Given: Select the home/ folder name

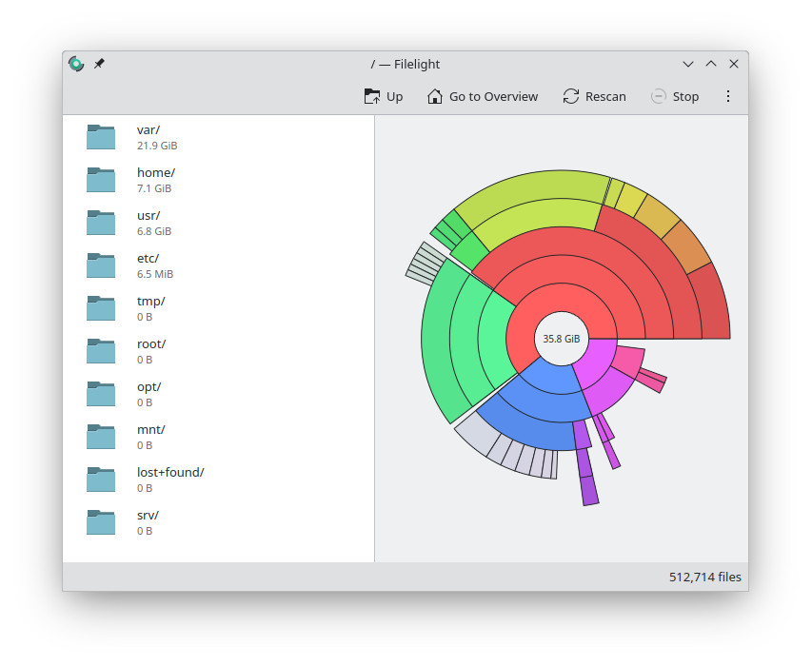Looking at the screenshot, I should [156, 173].
